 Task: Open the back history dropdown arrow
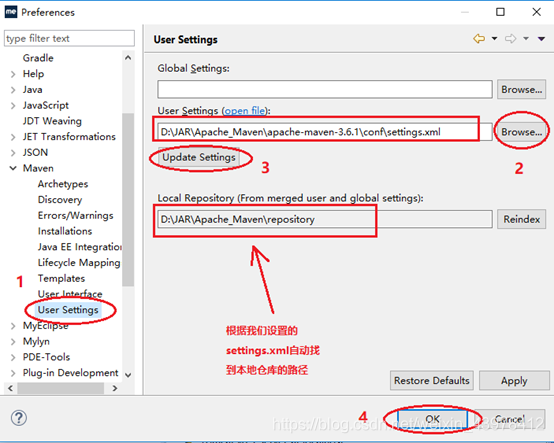point(495,39)
